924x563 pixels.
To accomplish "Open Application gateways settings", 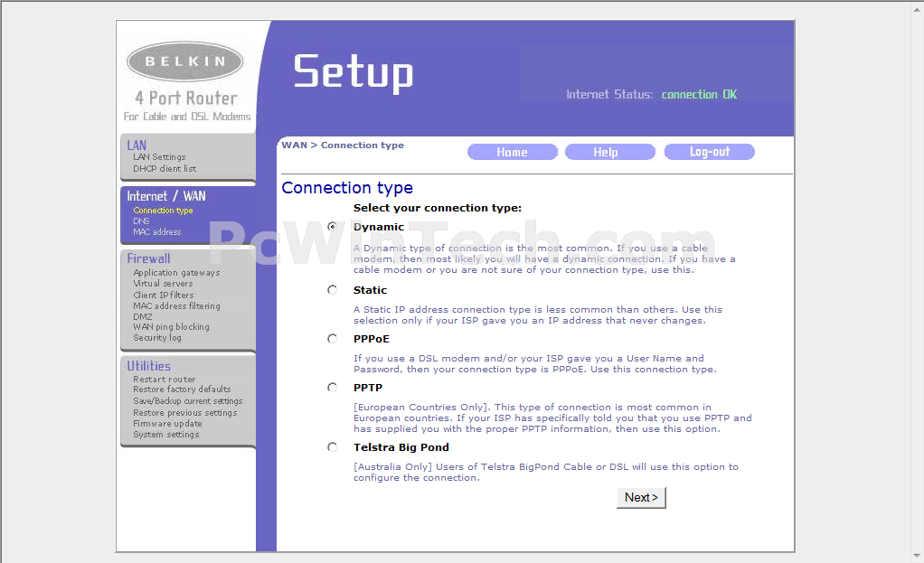I will click(x=176, y=273).
